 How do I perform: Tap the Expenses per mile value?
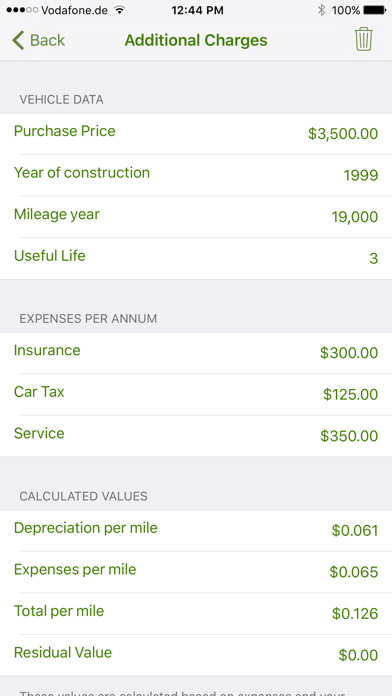354,572
